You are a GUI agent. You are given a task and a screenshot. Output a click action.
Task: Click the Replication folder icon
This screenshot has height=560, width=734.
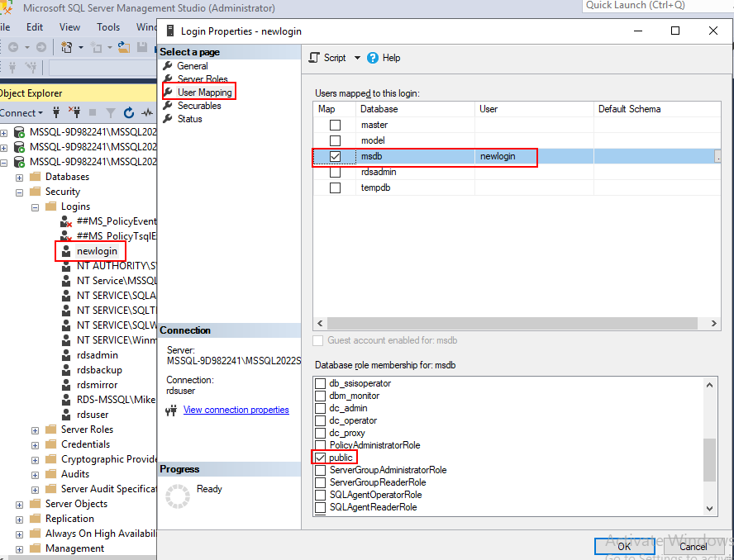click(35, 519)
